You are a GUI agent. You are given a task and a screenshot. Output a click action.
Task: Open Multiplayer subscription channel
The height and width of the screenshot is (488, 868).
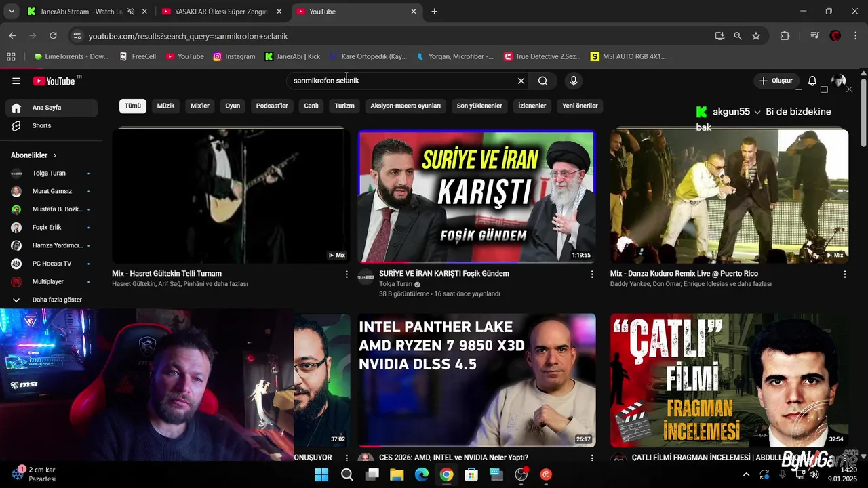[x=52, y=281]
